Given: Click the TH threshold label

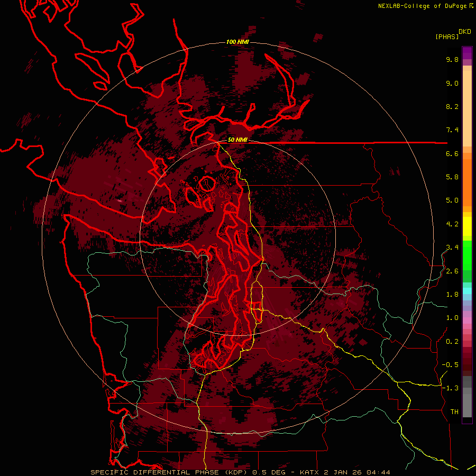Looking at the screenshot, I should pyautogui.click(x=454, y=411).
